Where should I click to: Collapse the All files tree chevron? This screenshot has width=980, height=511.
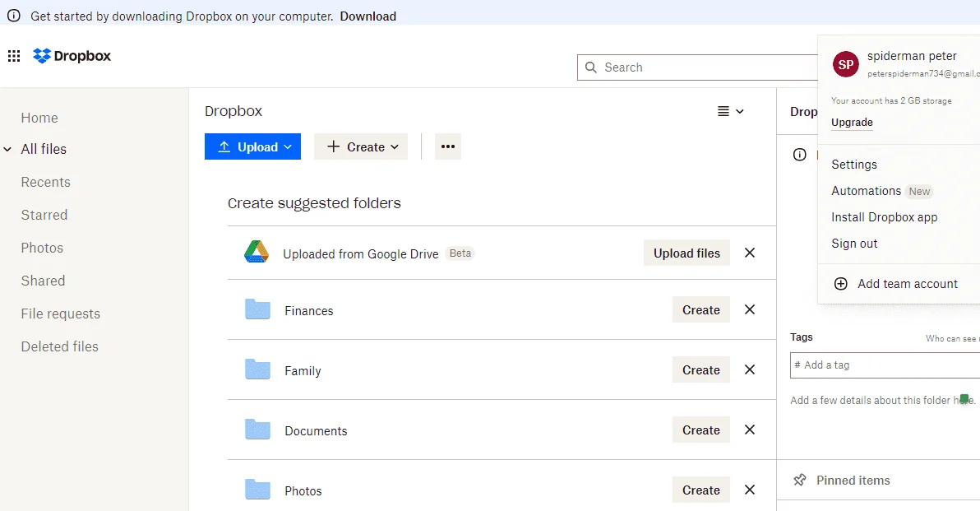(7, 150)
